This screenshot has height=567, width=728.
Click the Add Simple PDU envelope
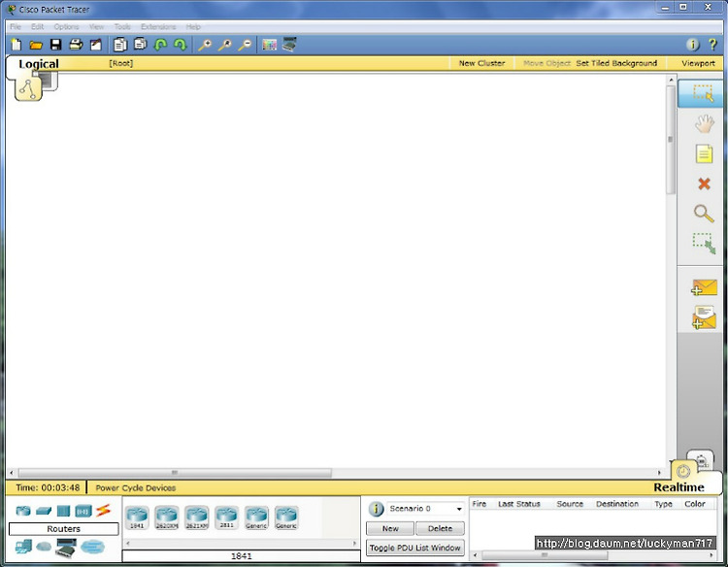click(x=705, y=288)
